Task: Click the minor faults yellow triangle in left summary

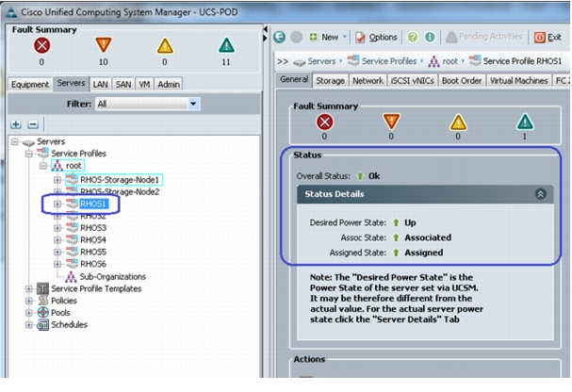Action: (x=165, y=46)
